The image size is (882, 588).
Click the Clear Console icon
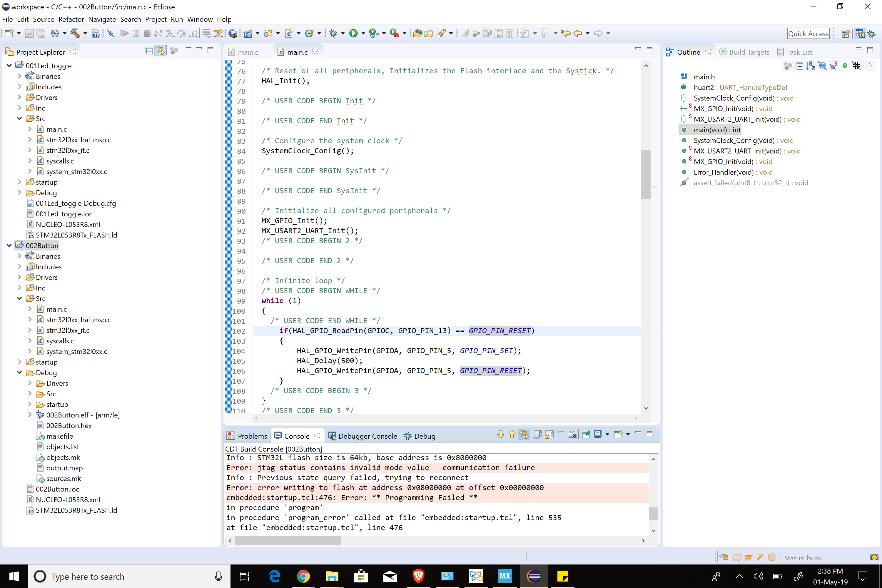(x=572, y=435)
